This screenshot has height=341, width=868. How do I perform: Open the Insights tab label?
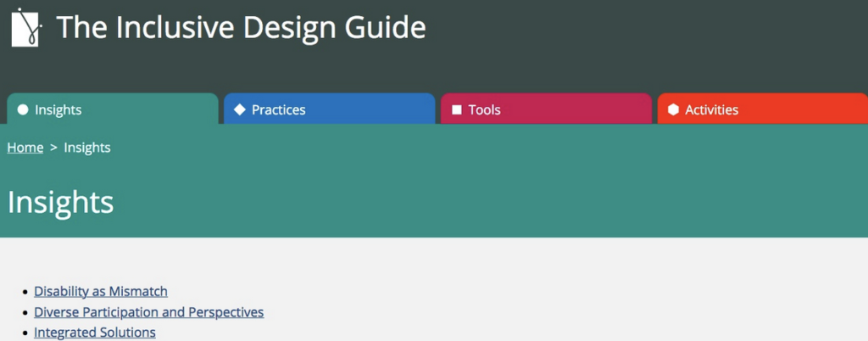click(58, 109)
